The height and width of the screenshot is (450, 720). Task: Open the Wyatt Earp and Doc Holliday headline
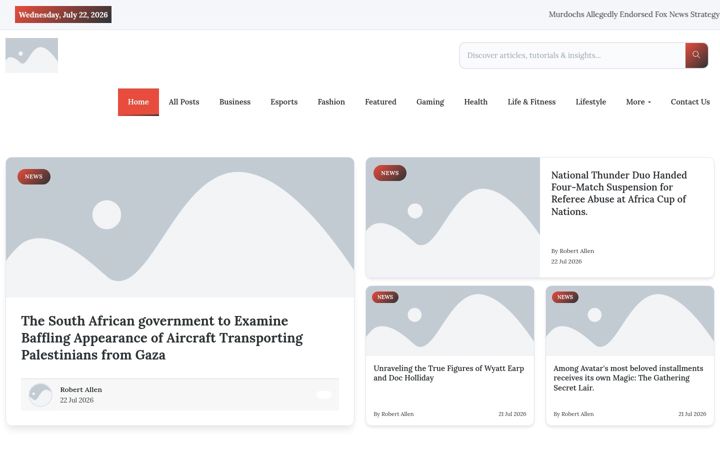point(449,373)
